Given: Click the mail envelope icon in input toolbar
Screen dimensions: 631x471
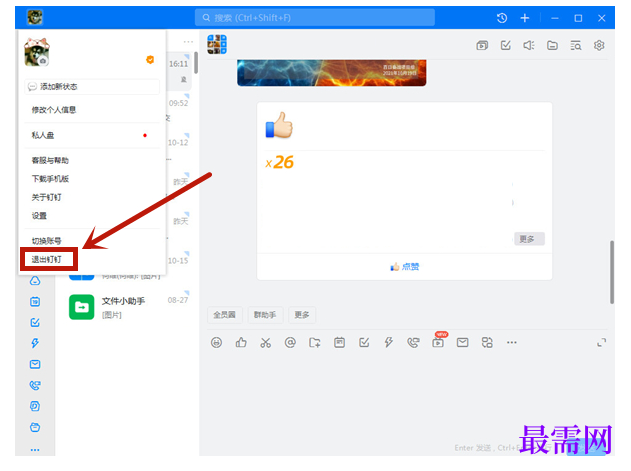Looking at the screenshot, I should (x=462, y=343).
